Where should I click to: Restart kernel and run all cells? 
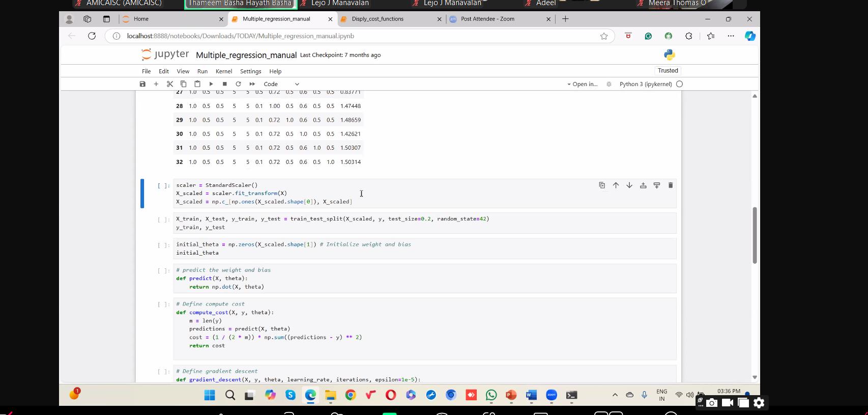point(252,84)
